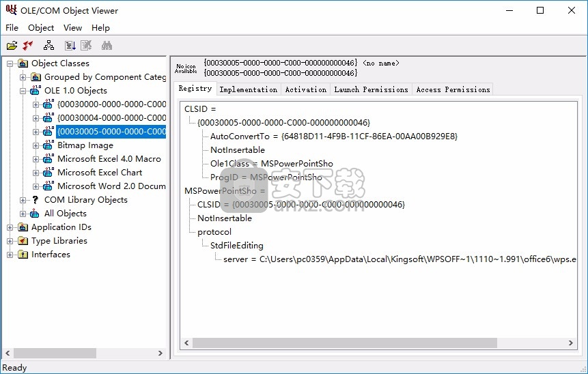Open the Object menu
This screenshot has width=588, height=374.
(41, 28)
